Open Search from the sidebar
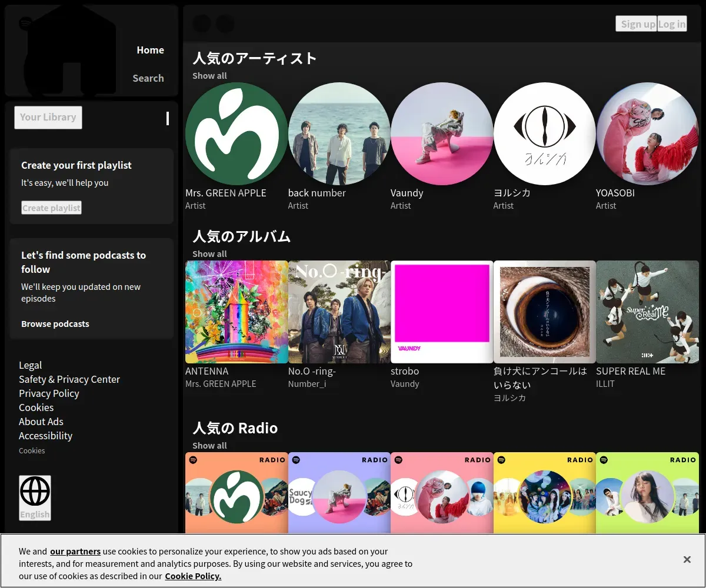 [148, 78]
